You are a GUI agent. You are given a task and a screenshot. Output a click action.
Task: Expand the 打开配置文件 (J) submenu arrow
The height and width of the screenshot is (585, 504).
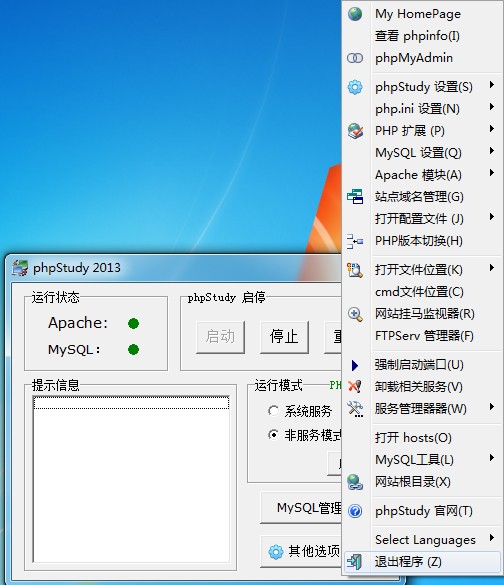point(492,217)
